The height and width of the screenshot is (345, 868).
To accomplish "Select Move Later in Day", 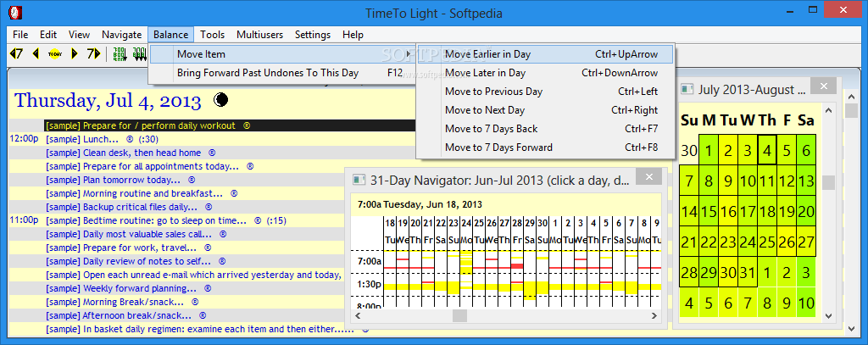I will click(545, 73).
